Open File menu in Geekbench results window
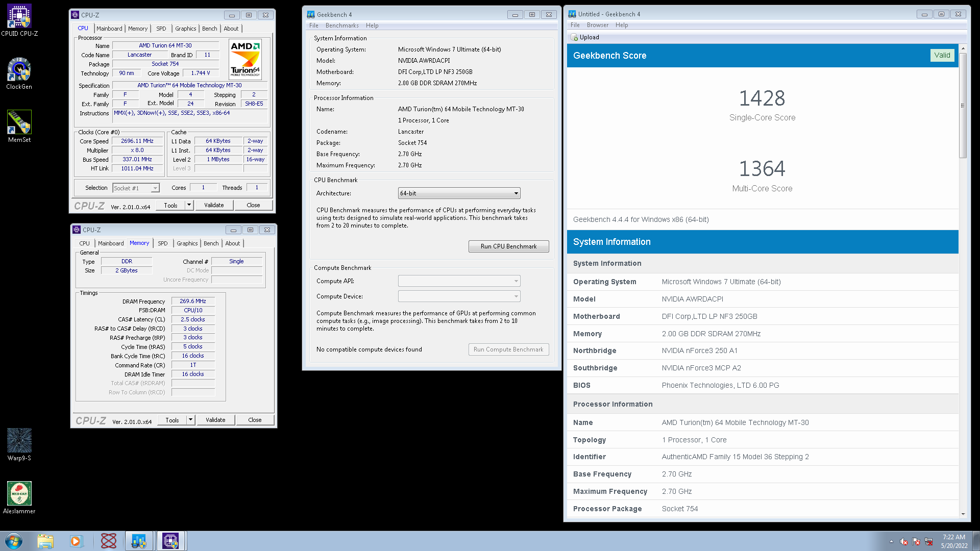980x551 pixels. point(575,25)
